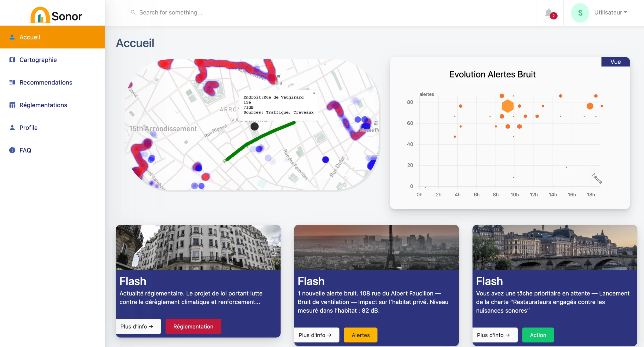Click the largest orange hexagon on the chart

(x=507, y=106)
